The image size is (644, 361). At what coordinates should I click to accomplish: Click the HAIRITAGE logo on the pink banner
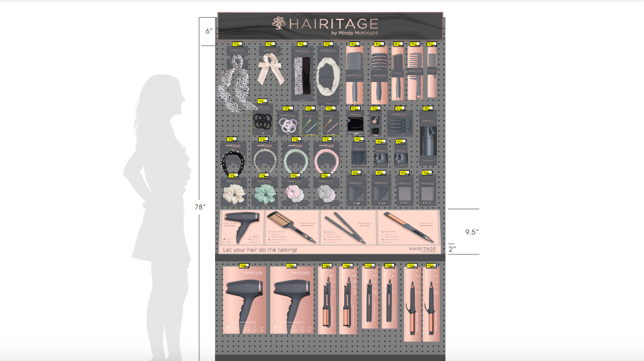[x=423, y=249]
